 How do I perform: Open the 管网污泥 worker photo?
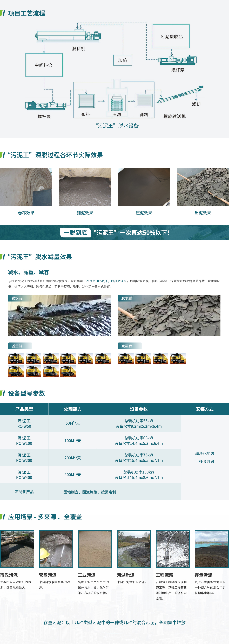pyautogui.click(x=56, y=549)
